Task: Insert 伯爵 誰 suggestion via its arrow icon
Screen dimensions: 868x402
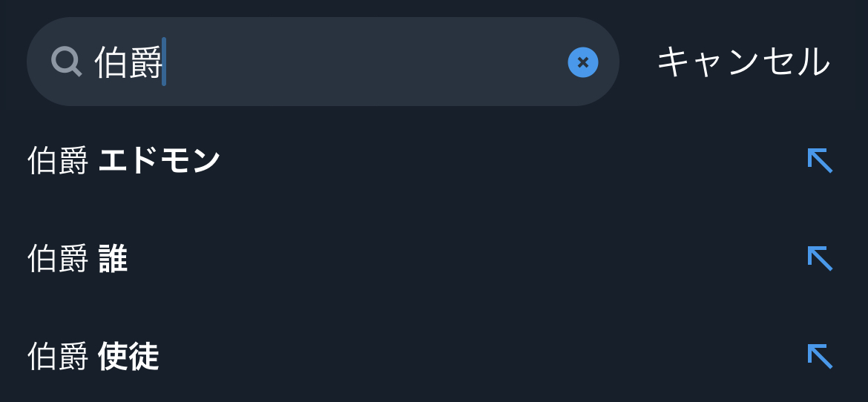Action: coord(819,258)
